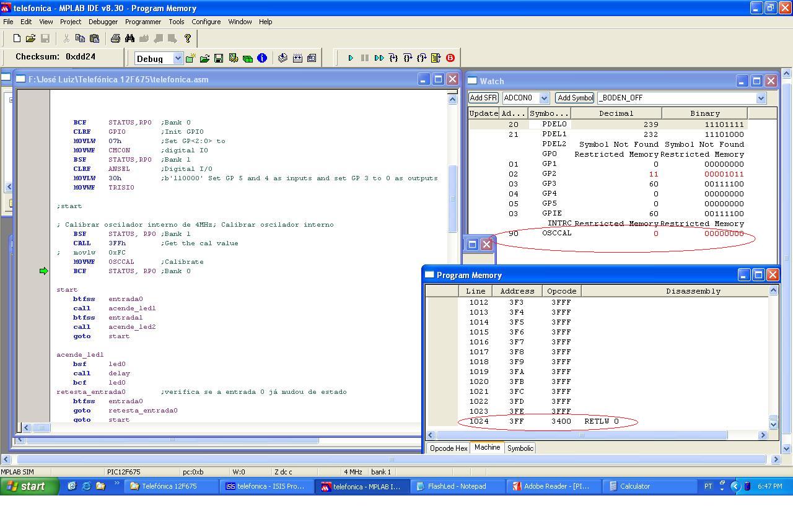Switch to Adobe Reader taskbar item
This screenshot has width=793, height=532.
click(x=553, y=486)
